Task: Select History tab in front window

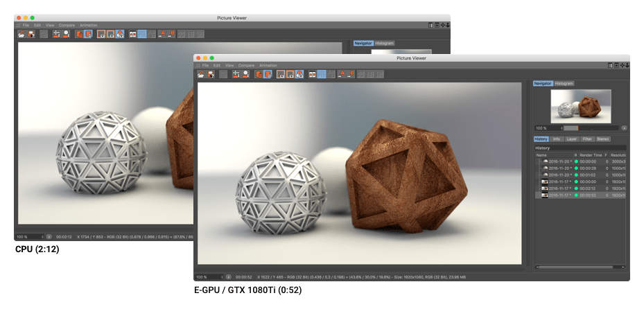Action: 541,139
